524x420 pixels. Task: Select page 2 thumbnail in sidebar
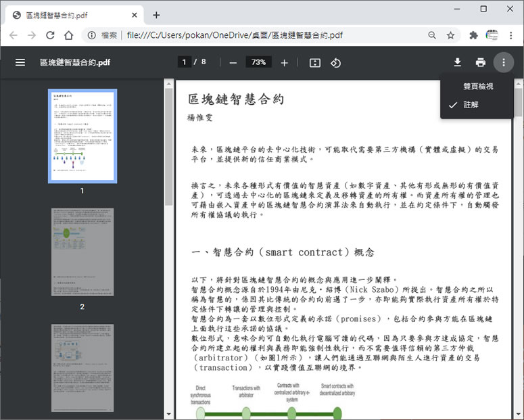click(82, 252)
